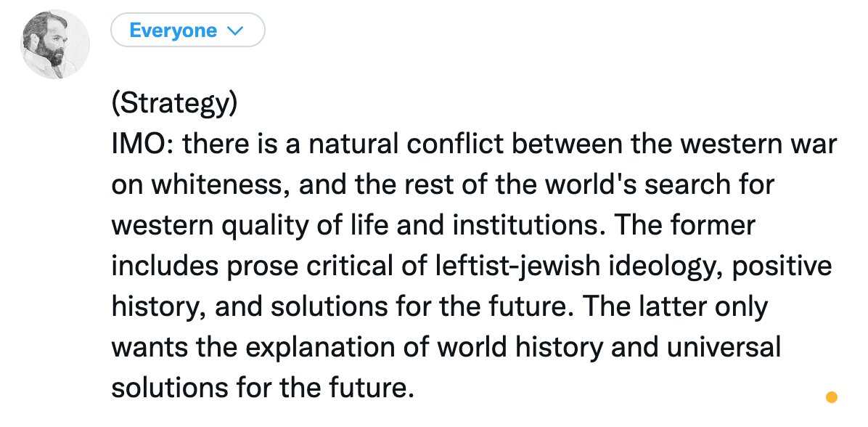Viewport: 868px width, 427px height.
Task: Click the word "Everyone" in the audience pill
Action: (x=173, y=30)
